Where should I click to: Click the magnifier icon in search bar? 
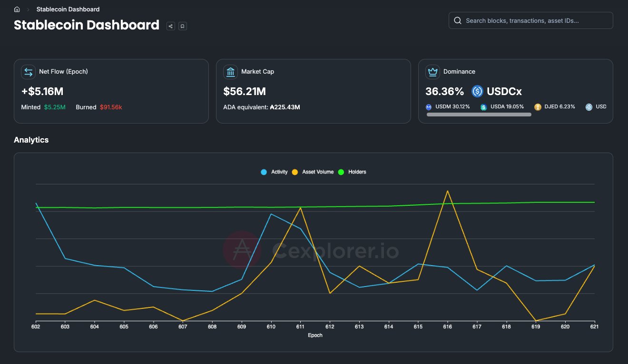click(x=458, y=20)
